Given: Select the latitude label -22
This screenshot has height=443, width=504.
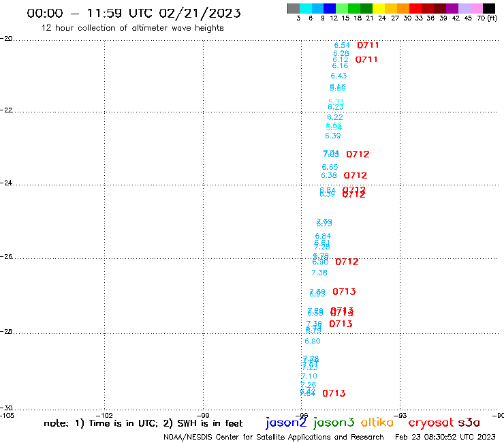Looking at the screenshot, I should (x=6, y=110).
